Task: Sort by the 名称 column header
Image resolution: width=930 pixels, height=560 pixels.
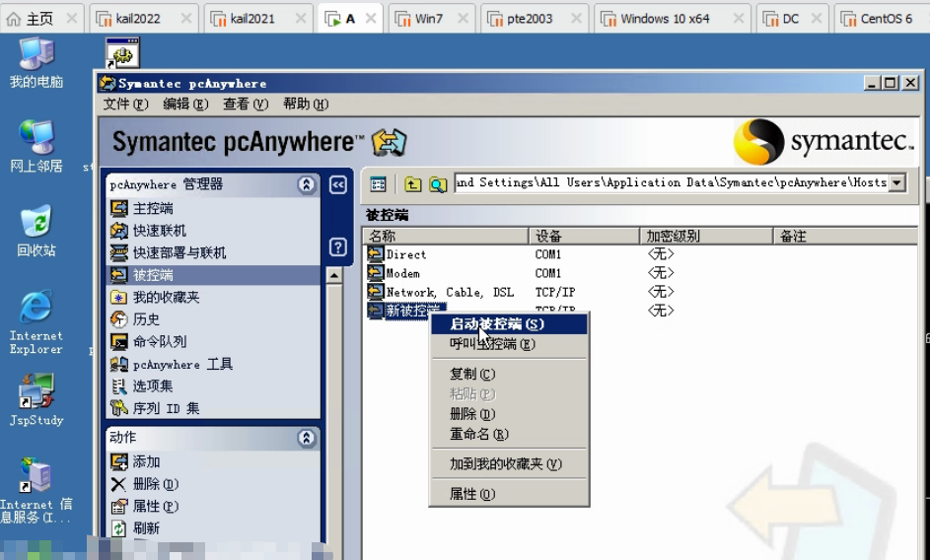Action: point(446,236)
